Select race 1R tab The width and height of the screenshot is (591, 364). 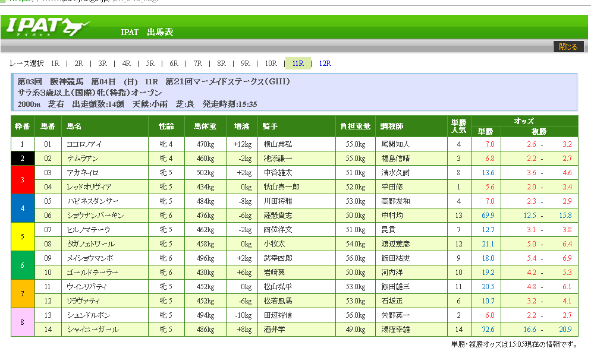pos(55,64)
